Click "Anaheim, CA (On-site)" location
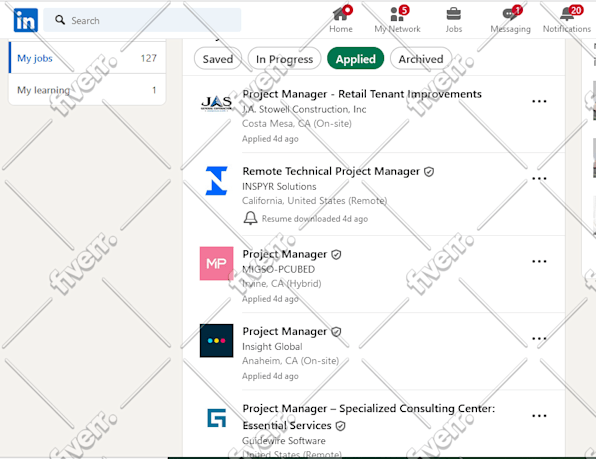Viewport: 596px width, 459px height. coord(290,361)
